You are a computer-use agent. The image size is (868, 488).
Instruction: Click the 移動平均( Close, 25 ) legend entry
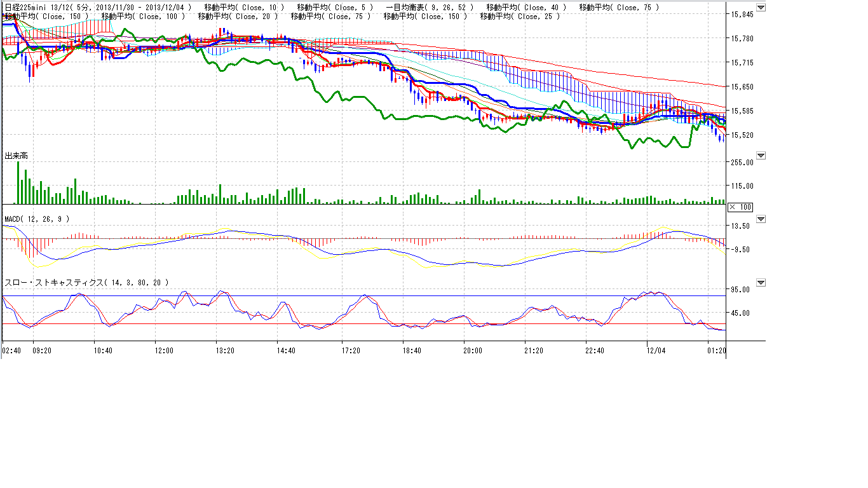click(x=520, y=17)
